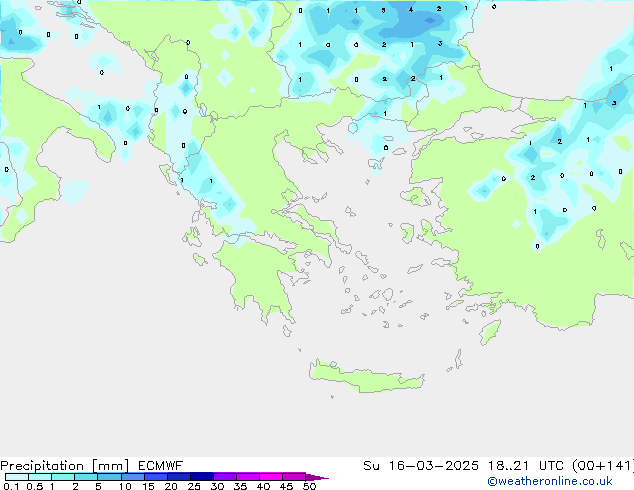Click the '30' legend scale label
The image size is (634, 490).
pyautogui.click(x=217, y=486)
